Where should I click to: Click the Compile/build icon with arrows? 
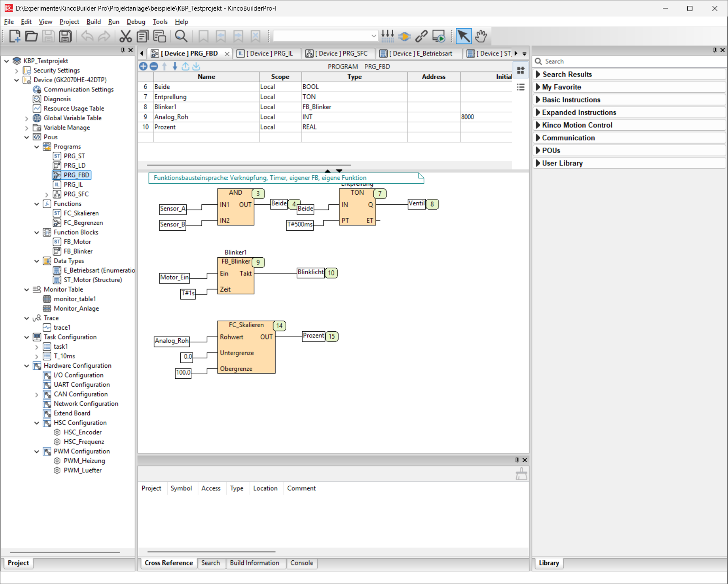point(387,36)
